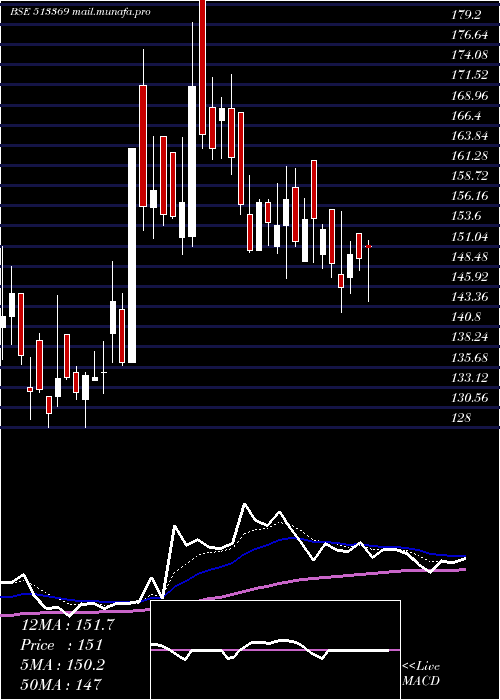Click the 12MA : 151.7 readout
This screenshot has height=700, width=500.
(x=67, y=625)
